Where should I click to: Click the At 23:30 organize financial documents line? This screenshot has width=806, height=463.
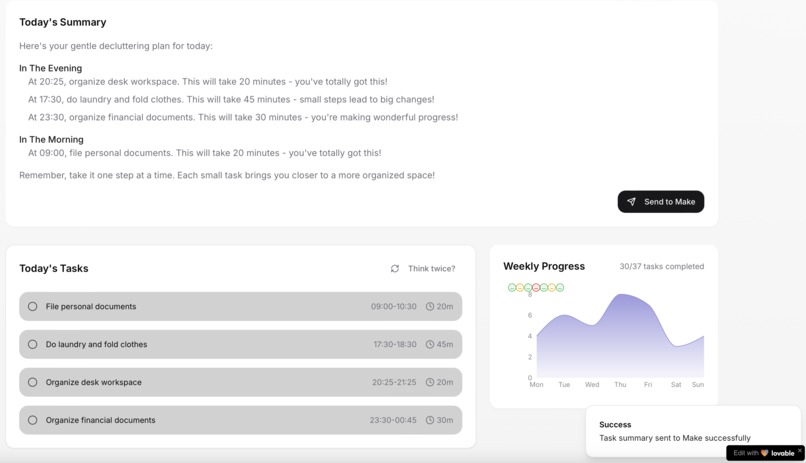[243, 117]
